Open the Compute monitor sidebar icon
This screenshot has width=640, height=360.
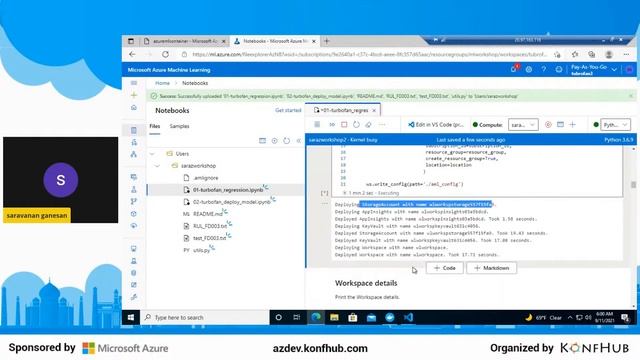[x=134, y=249]
